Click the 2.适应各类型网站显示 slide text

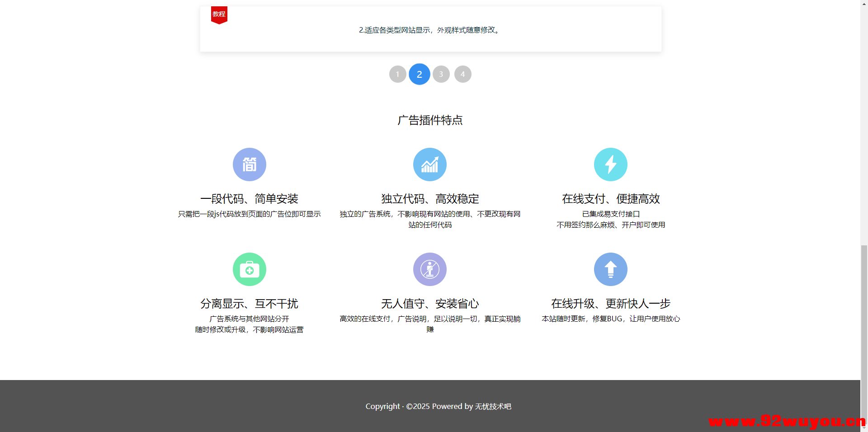point(429,30)
